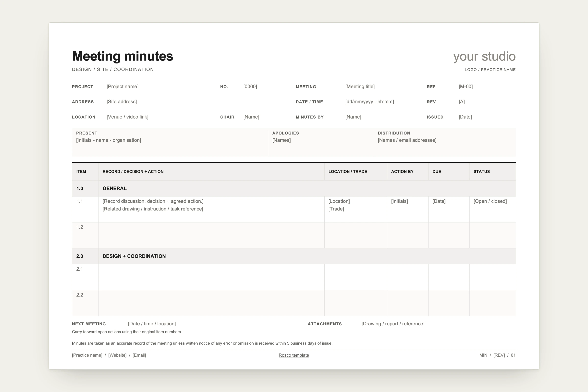
Task: Select [Name] next to CHAIR
Action: click(x=251, y=117)
